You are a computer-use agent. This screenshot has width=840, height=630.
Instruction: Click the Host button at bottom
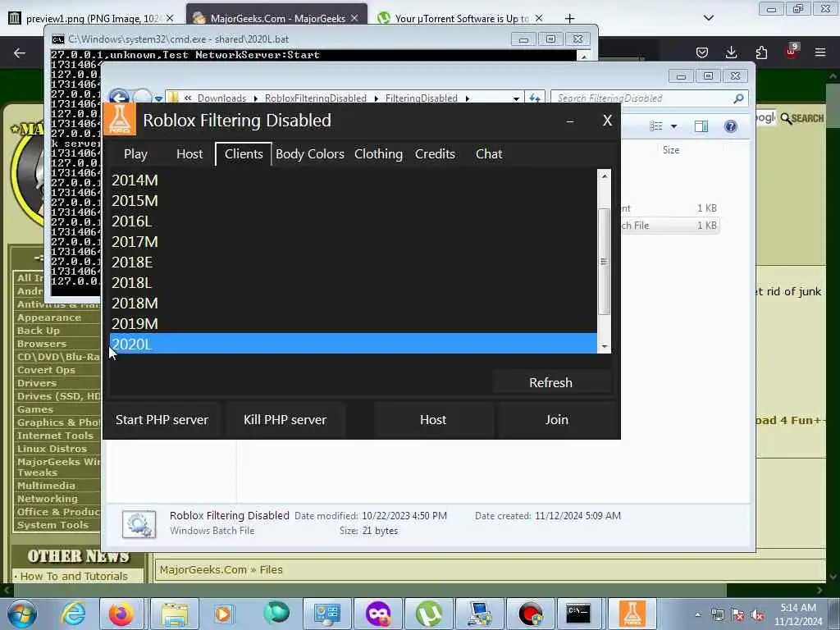pos(433,419)
